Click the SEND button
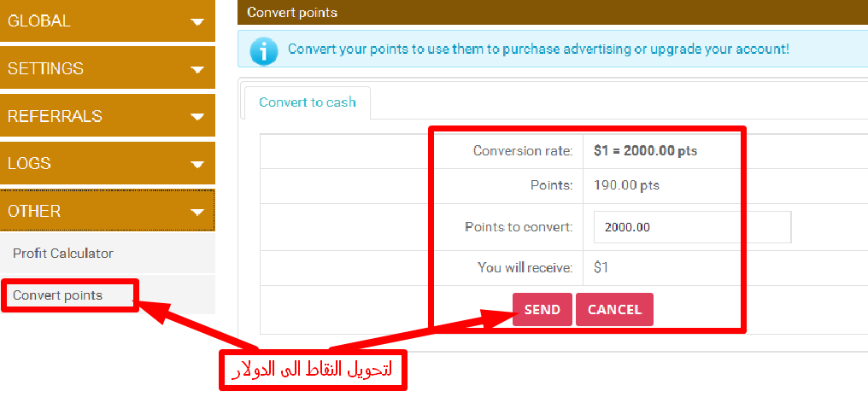868x397 pixels. tap(542, 310)
